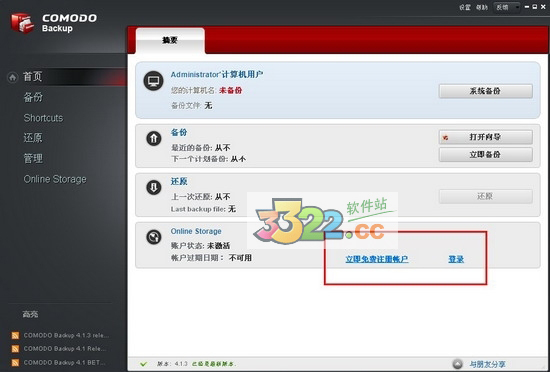Click the COMODO Backup logo icon
The height and width of the screenshot is (372, 550).
pyautogui.click(x=22, y=23)
